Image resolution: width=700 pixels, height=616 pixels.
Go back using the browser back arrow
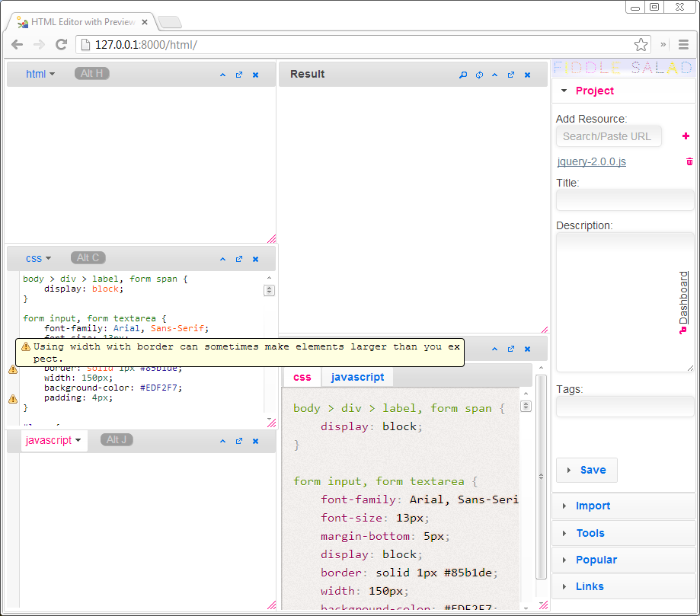pos(18,45)
